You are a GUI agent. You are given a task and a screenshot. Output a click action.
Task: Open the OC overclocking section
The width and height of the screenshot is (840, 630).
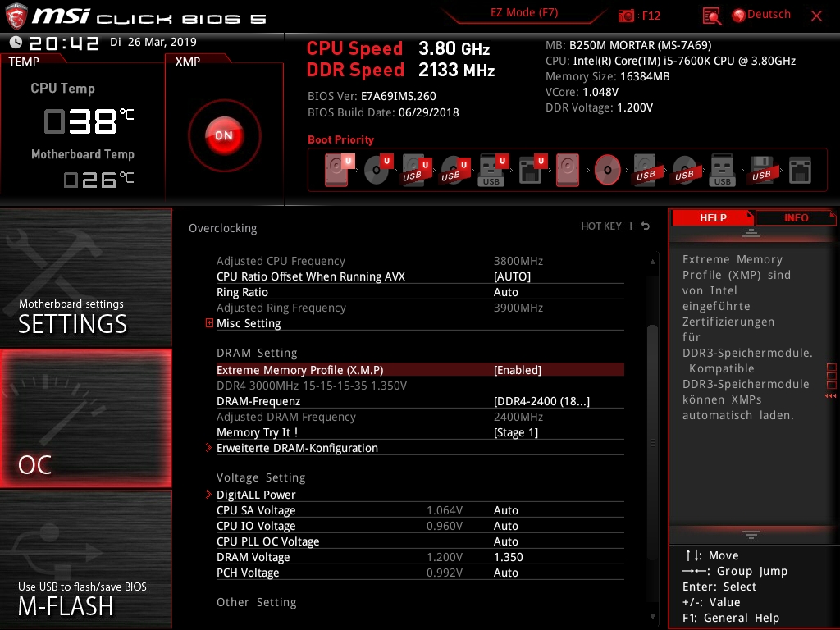[x=85, y=418]
